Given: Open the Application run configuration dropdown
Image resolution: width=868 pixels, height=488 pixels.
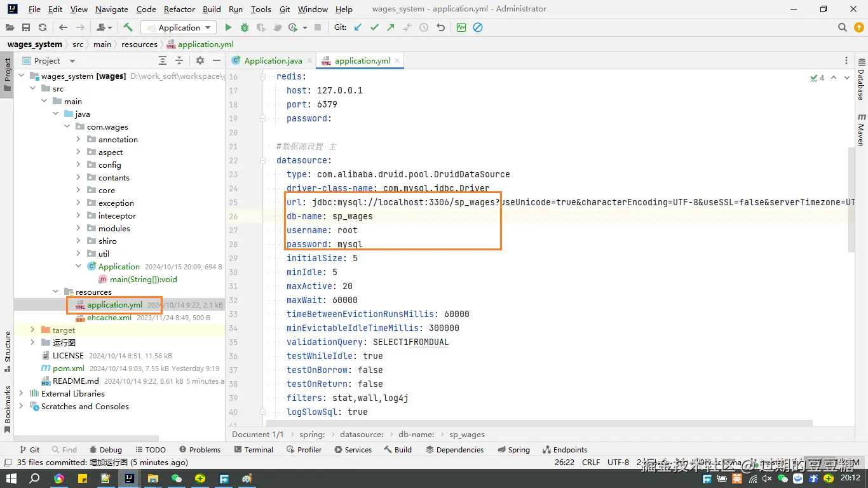Looking at the screenshot, I should click(x=179, y=27).
